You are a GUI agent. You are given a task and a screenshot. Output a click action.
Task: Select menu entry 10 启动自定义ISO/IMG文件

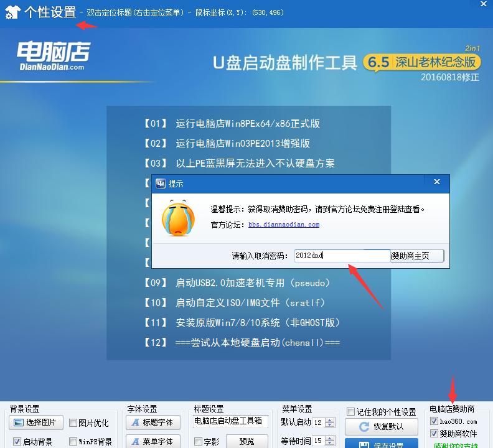pyautogui.click(x=234, y=303)
